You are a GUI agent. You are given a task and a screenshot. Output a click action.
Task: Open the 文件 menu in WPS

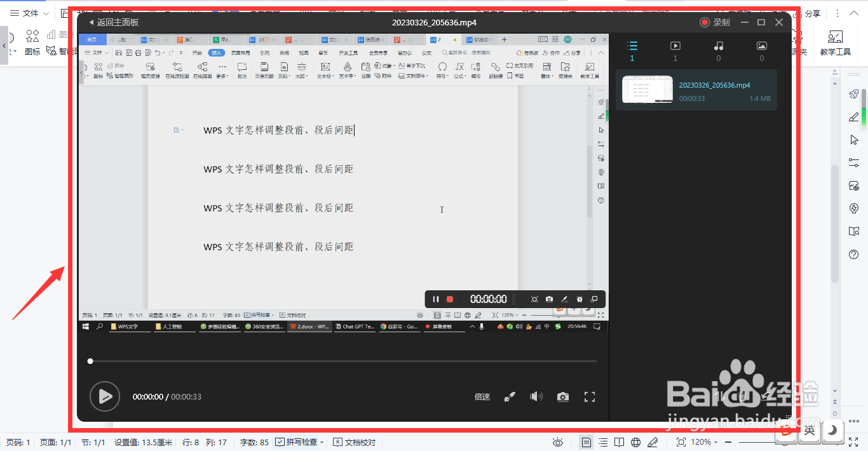[29, 13]
